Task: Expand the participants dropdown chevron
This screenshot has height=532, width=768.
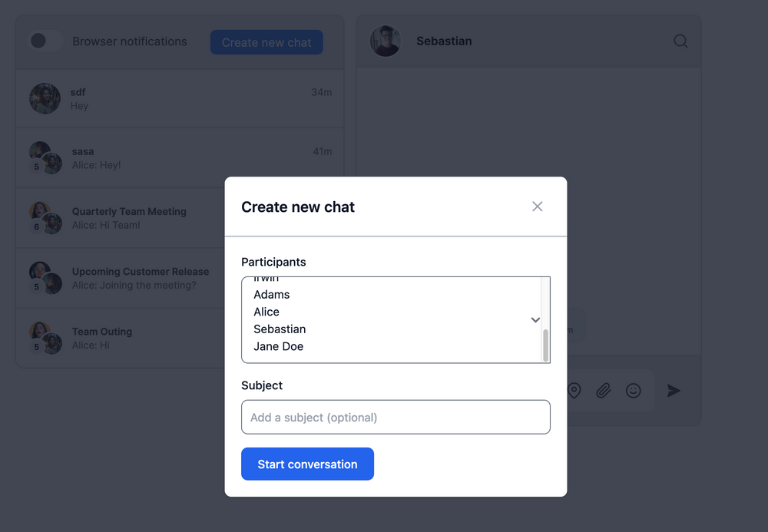Action: coord(535,320)
